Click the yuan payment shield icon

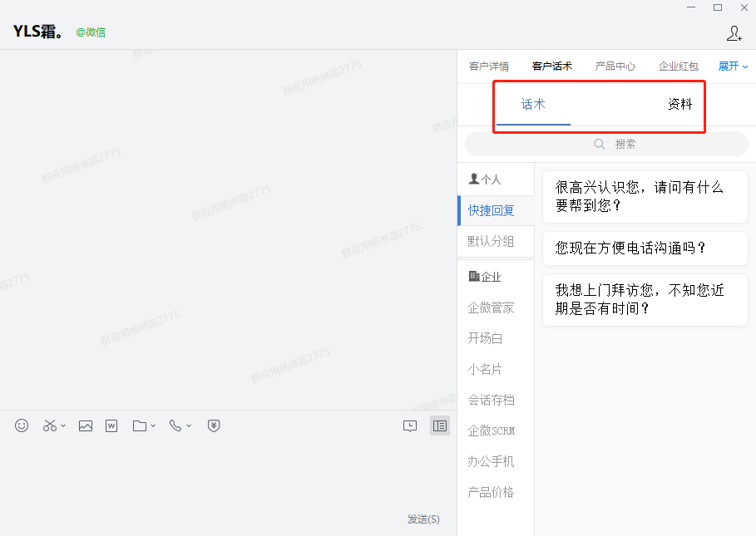[214, 425]
